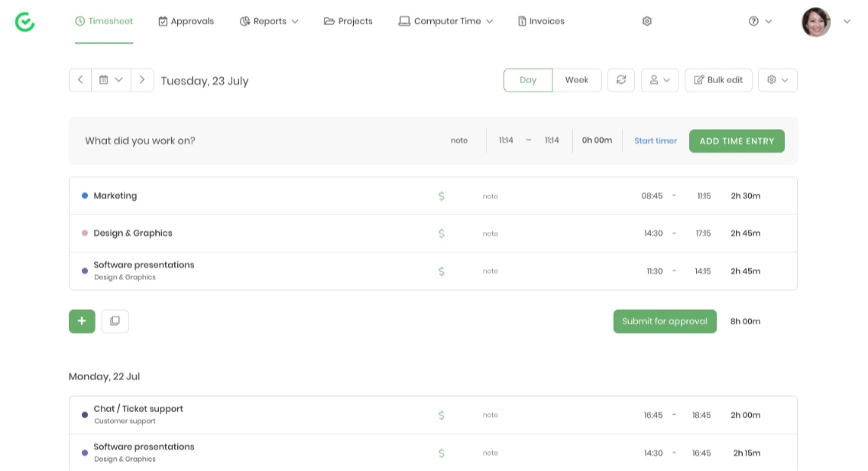Select the Marketing entry name

(x=115, y=195)
